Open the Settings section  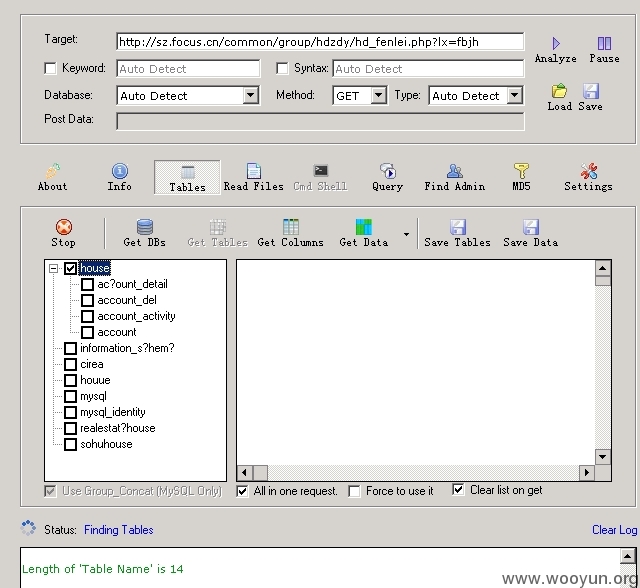coord(588,178)
